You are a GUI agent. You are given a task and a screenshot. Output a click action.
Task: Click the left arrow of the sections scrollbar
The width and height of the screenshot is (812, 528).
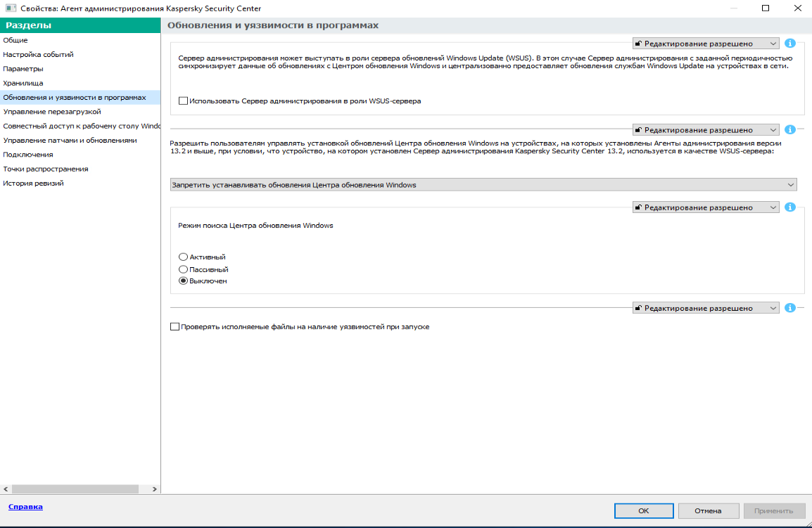point(6,489)
